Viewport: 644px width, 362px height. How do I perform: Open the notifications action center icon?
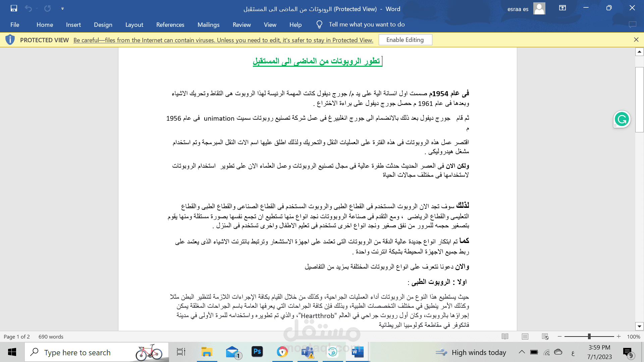point(628,353)
